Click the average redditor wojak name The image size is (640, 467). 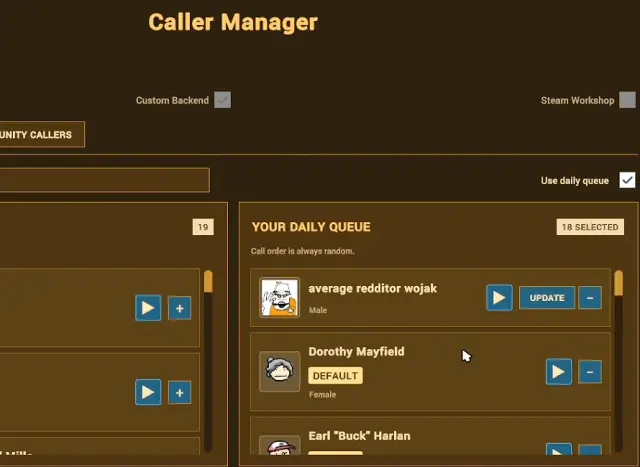point(373,289)
